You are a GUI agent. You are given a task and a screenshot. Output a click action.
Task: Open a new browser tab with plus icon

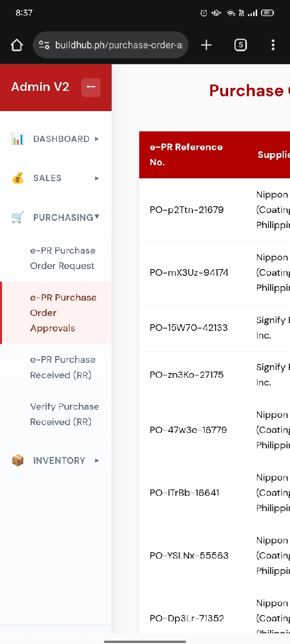(206, 45)
